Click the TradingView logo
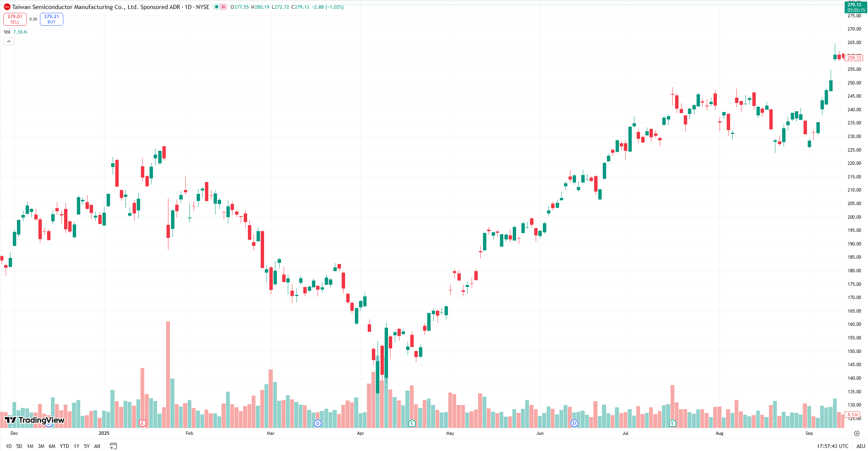This screenshot has width=868, height=451. [35, 420]
